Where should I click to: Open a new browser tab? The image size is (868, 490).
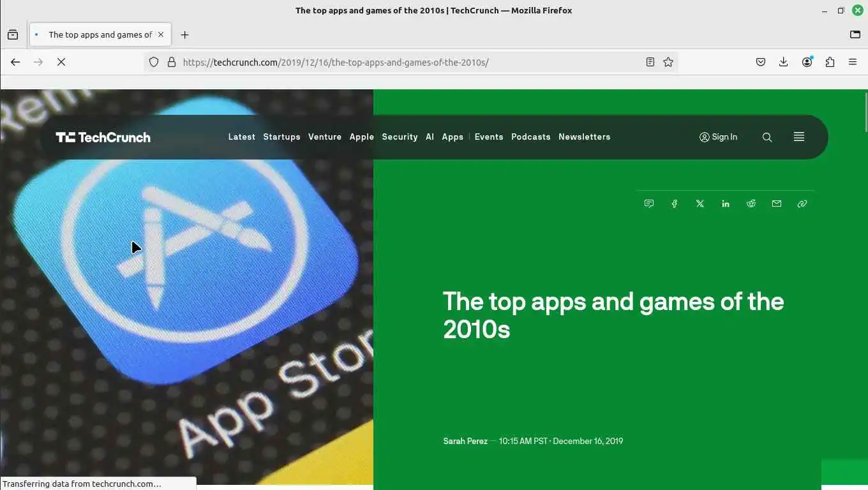pos(184,34)
